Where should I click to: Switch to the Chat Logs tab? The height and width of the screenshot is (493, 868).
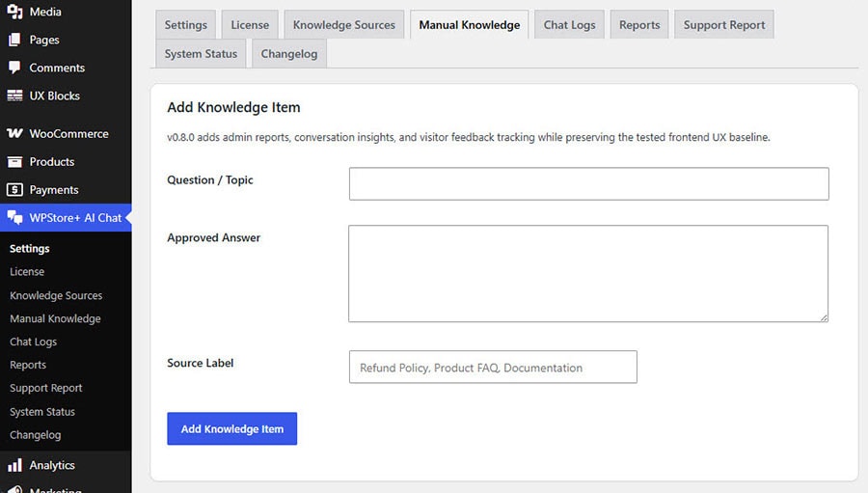570,24
